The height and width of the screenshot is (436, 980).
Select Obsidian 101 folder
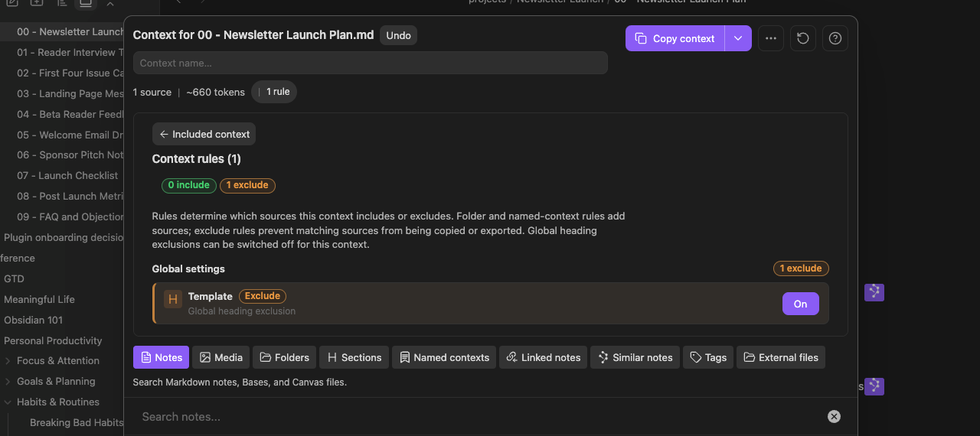[x=33, y=320]
